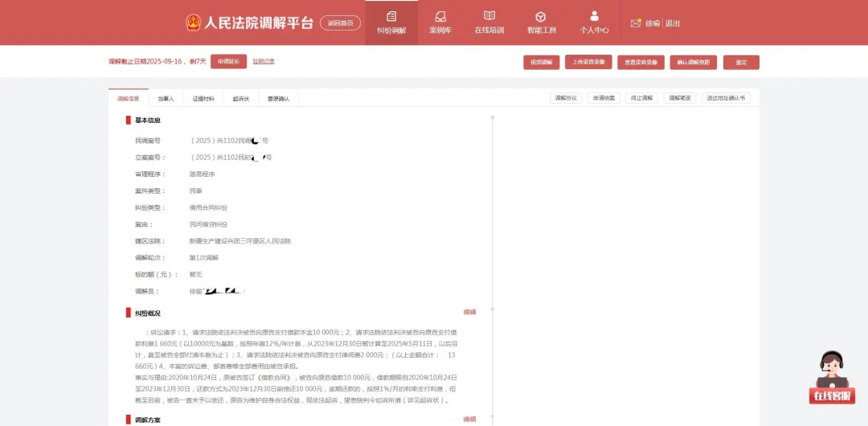
Task: Click the 终止调解 button
Action: click(641, 98)
